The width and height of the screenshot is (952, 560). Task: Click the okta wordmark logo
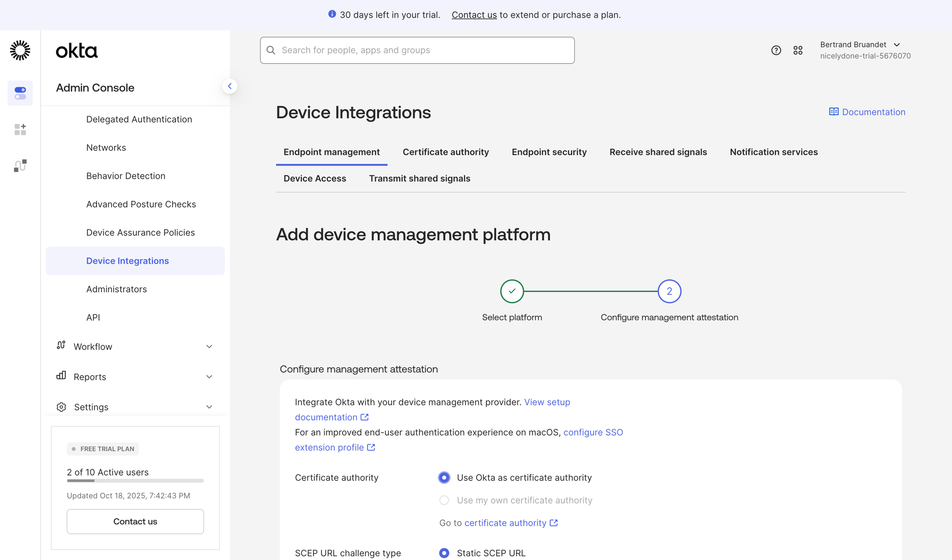(x=77, y=51)
